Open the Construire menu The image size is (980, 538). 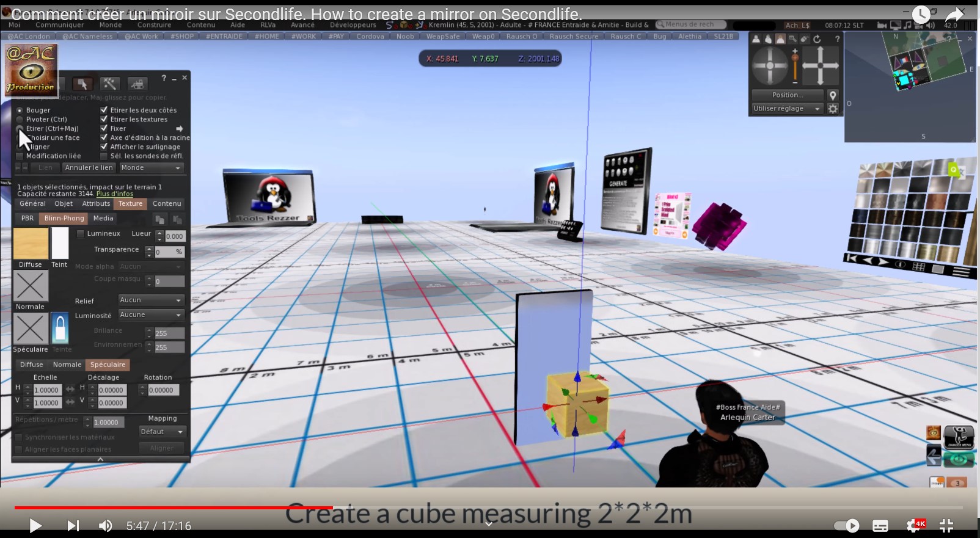click(x=154, y=25)
